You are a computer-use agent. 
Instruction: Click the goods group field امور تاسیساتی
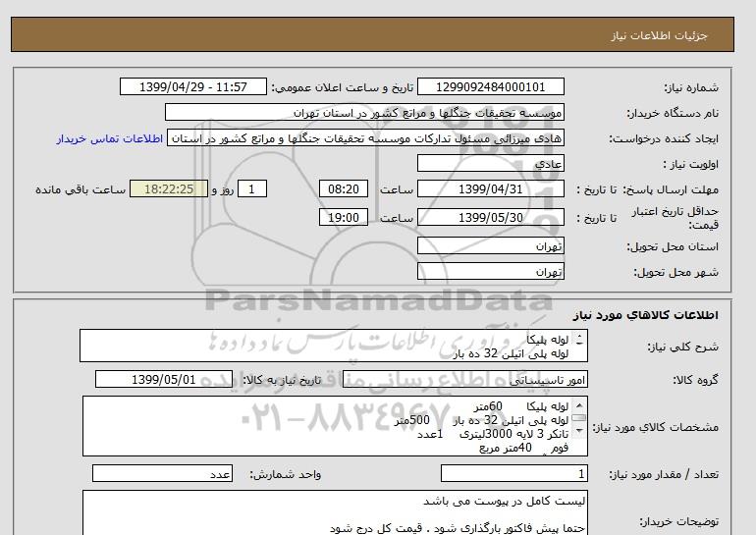(x=465, y=380)
